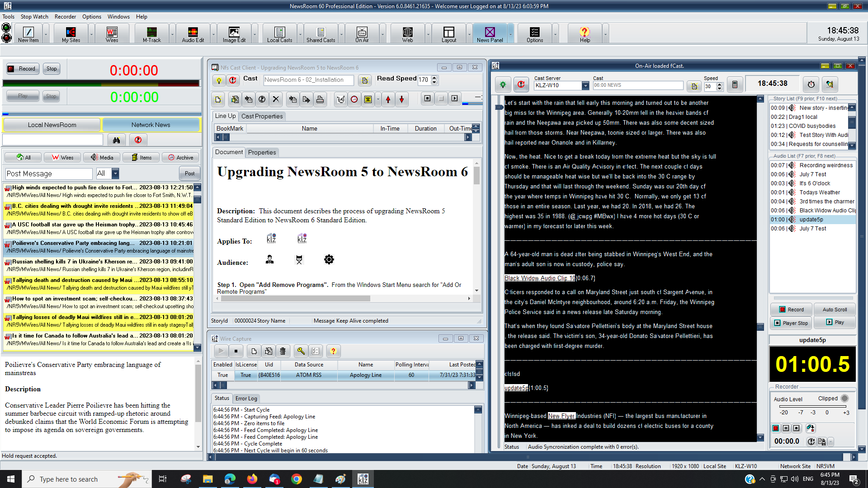Click the lightbulb icon in Cast Client
Screen dimensions: 868x488
tap(219, 80)
